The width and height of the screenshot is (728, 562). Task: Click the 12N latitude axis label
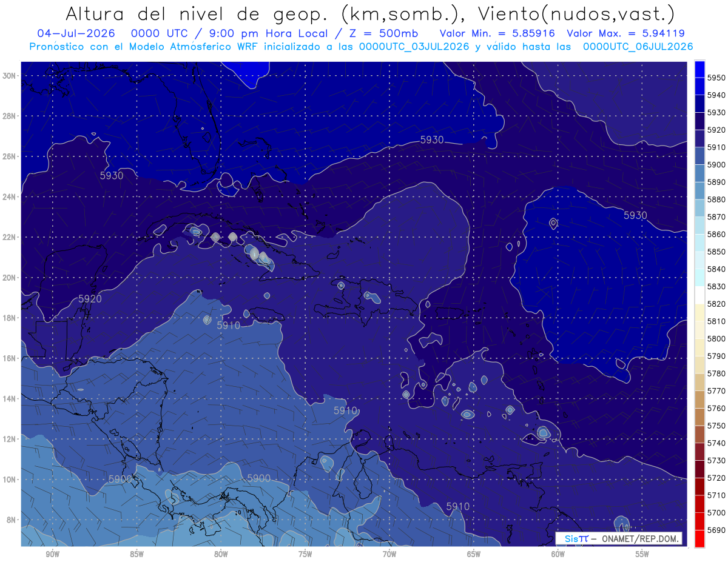point(8,439)
